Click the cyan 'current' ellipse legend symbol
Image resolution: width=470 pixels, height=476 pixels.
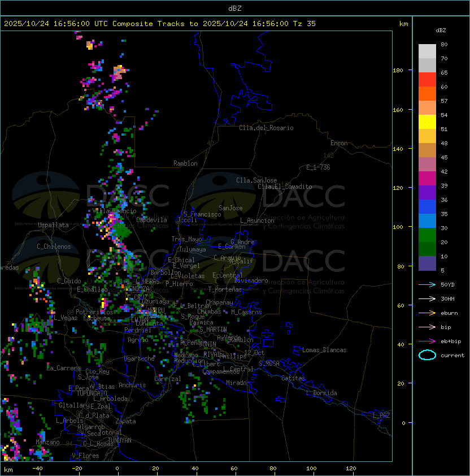[x=427, y=355]
